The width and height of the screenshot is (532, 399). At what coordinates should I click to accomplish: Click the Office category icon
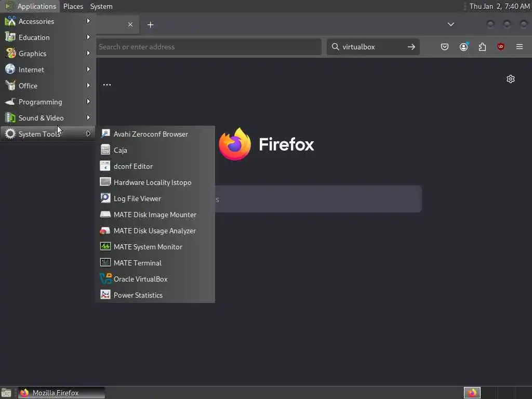[x=10, y=86]
